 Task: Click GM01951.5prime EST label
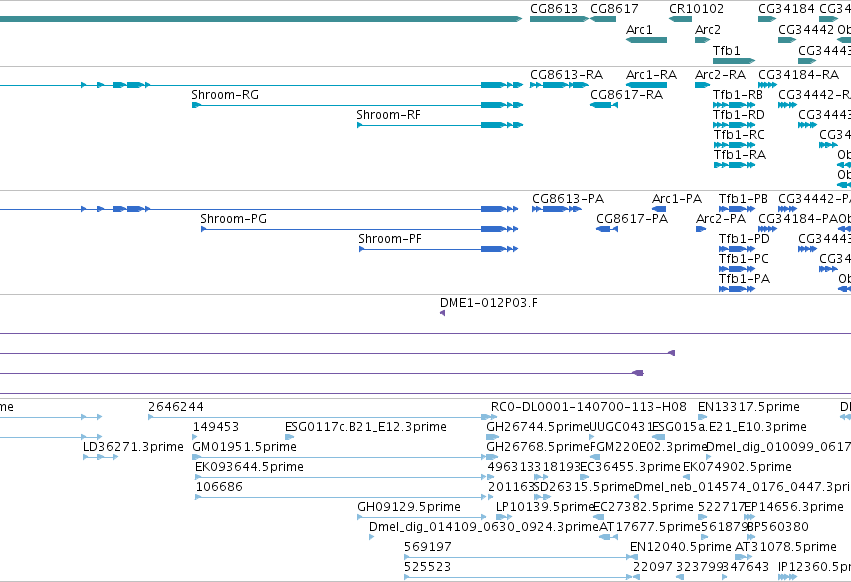click(244, 447)
